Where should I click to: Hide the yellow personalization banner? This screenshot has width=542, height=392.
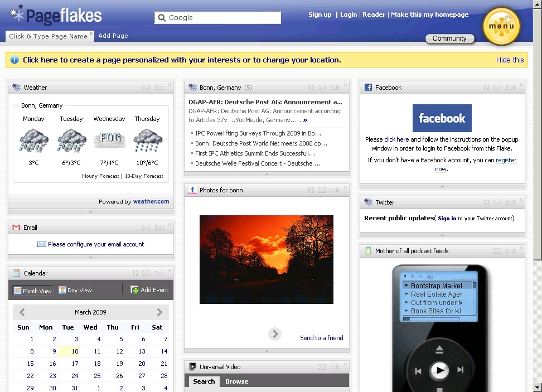[x=510, y=60]
